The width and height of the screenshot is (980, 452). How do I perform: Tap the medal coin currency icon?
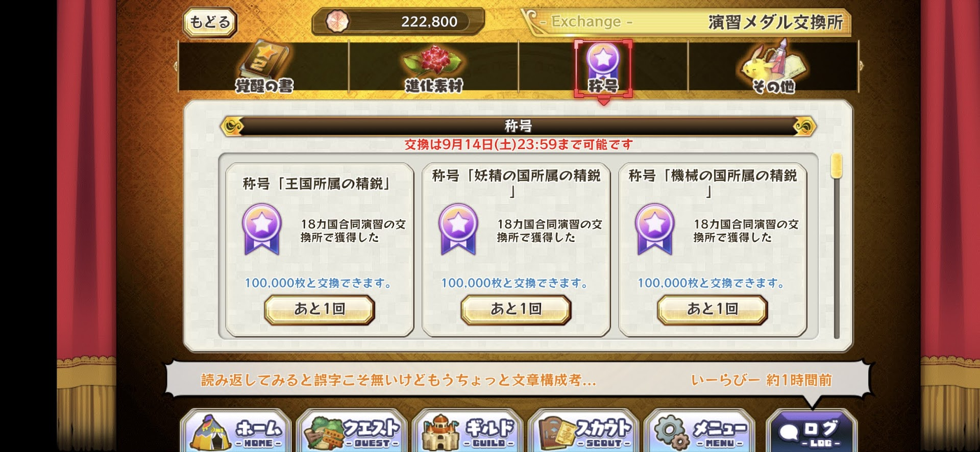337,21
